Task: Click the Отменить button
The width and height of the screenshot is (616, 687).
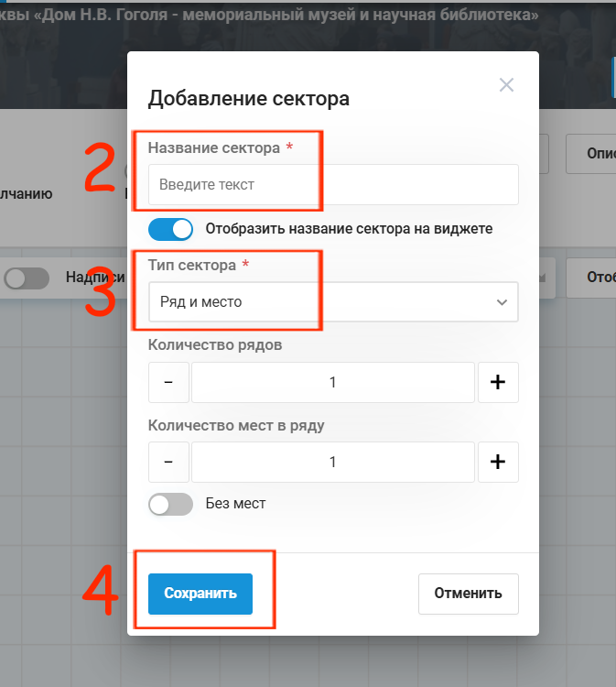Action: pyautogui.click(x=469, y=594)
